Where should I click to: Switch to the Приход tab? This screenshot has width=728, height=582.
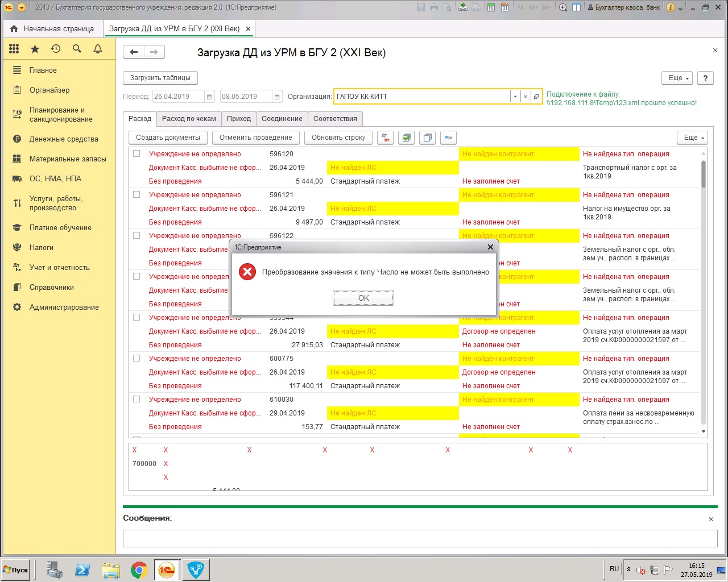coord(239,119)
